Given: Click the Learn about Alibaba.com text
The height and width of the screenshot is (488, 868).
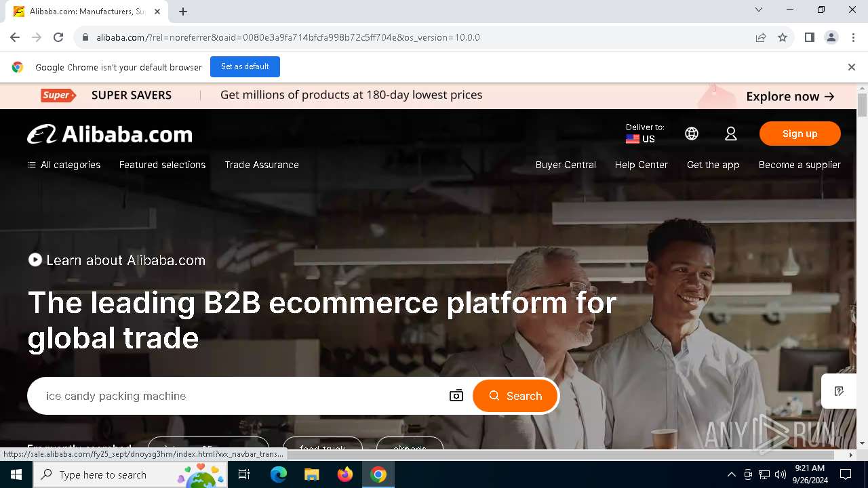Looking at the screenshot, I should point(126,260).
